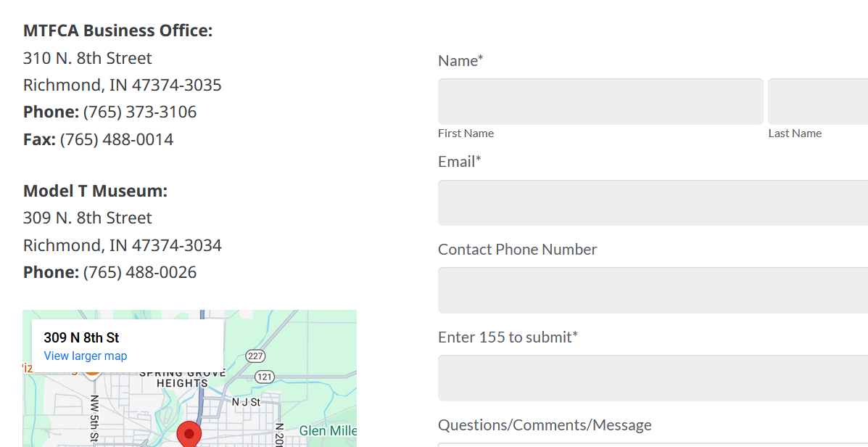The height and width of the screenshot is (447, 868).
Task: Click the fax number (765) 488-0014
Action: pyautogui.click(x=117, y=139)
